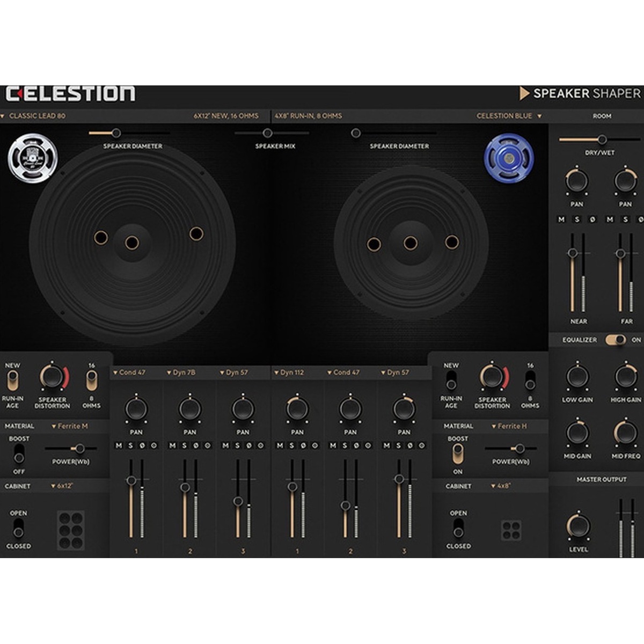Click the Speaker Shaper play-arrow logo
Image resolution: width=644 pixels, height=644 pixels.
(x=524, y=93)
